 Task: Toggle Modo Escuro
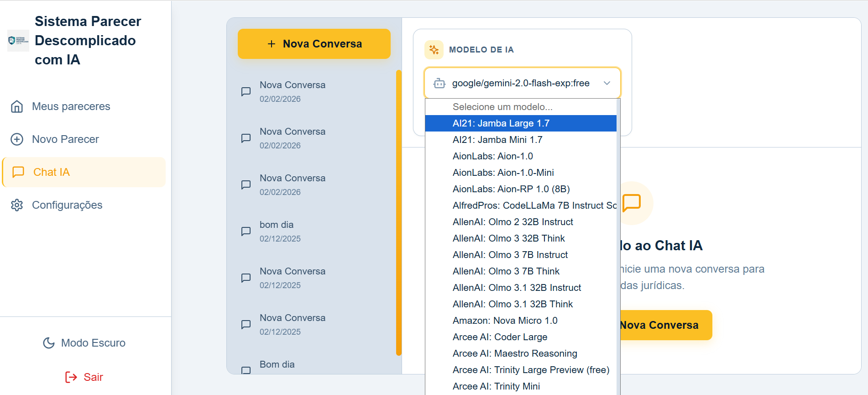84,343
